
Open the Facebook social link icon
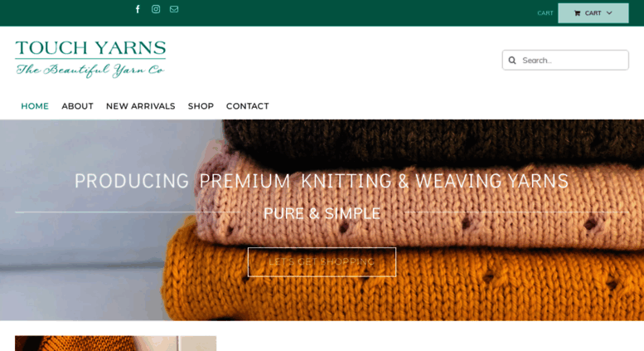138,9
